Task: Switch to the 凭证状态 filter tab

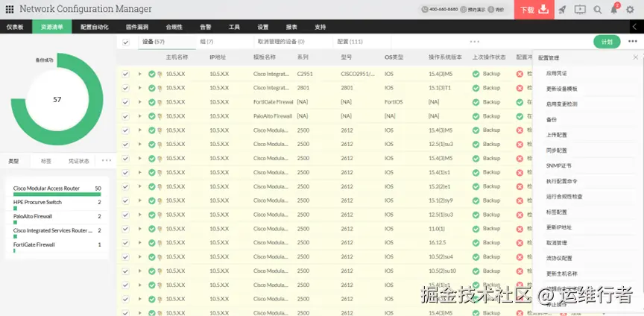Action: click(78, 161)
